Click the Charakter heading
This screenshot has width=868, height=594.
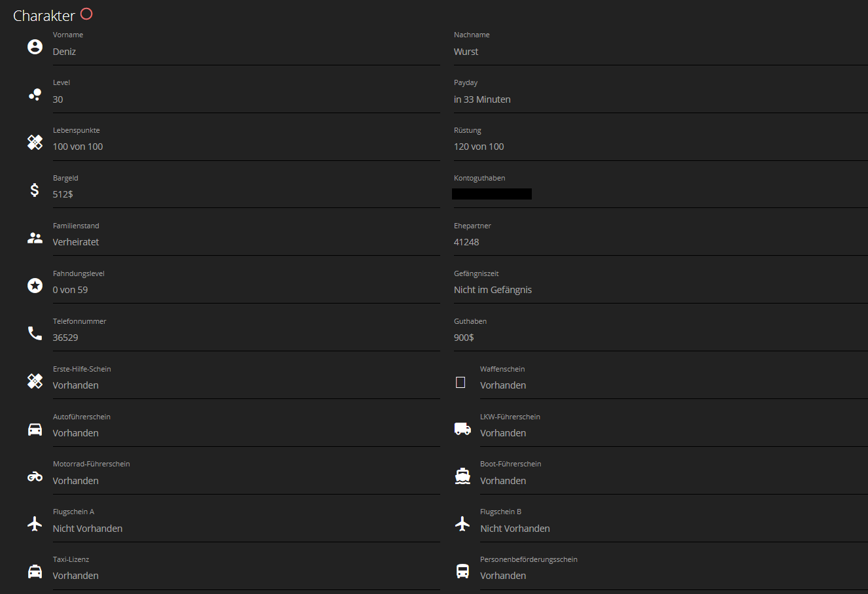click(x=44, y=16)
